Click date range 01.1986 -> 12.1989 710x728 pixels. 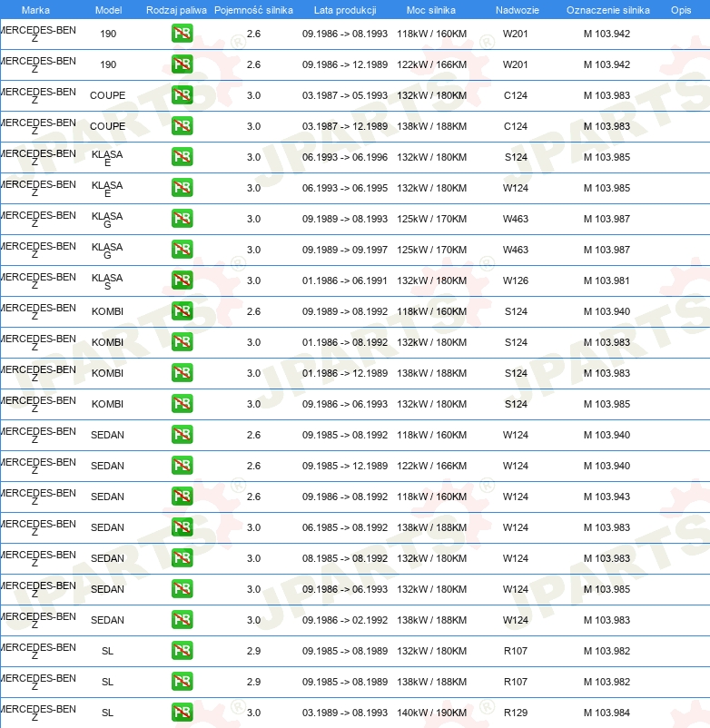[344, 373]
